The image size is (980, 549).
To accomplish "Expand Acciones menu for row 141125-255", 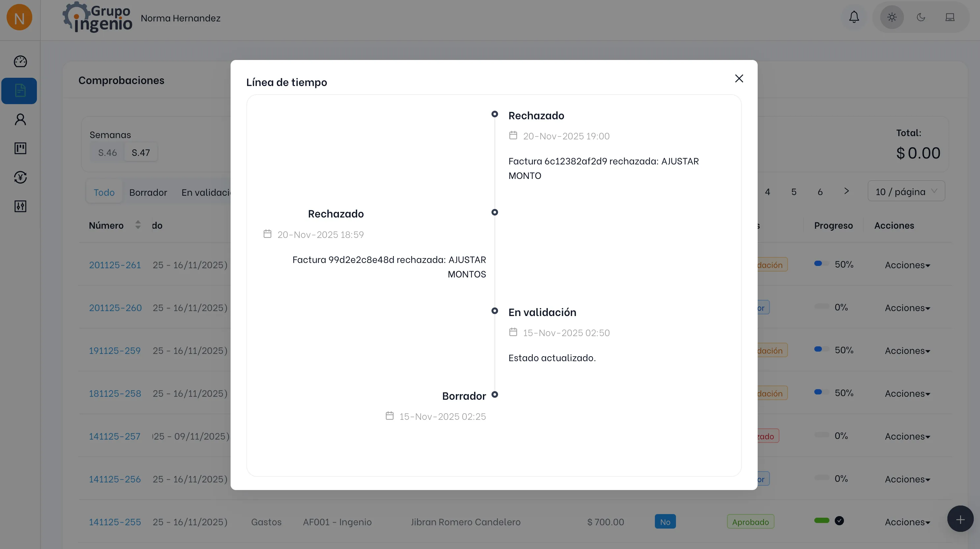I will [x=907, y=522].
